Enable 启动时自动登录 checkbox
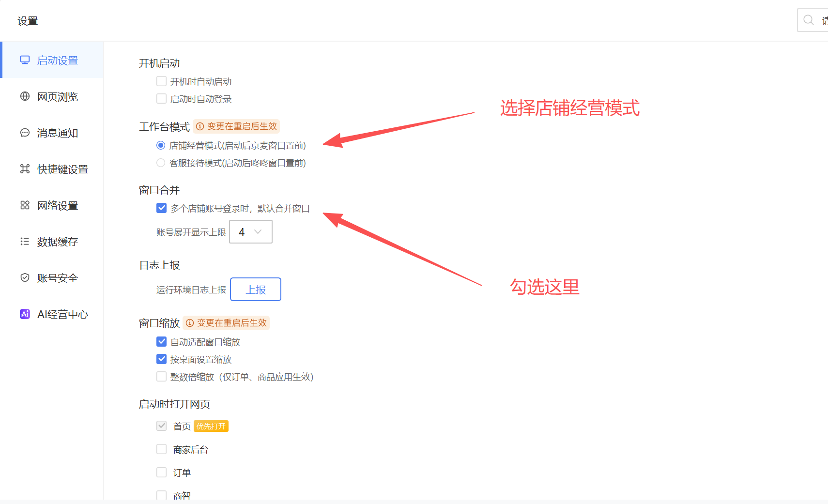The height and width of the screenshot is (504, 828). tap(162, 99)
